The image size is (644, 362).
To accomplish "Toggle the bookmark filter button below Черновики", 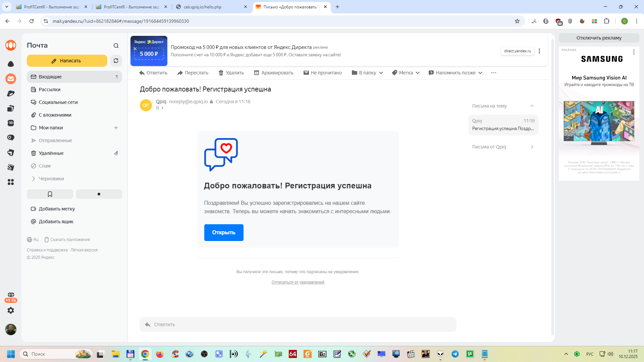I will (50, 194).
